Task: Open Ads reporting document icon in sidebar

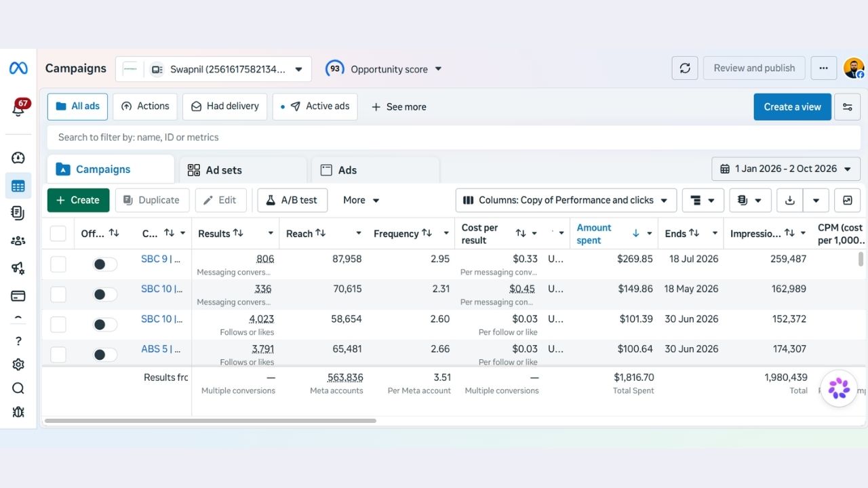Action: tap(18, 213)
